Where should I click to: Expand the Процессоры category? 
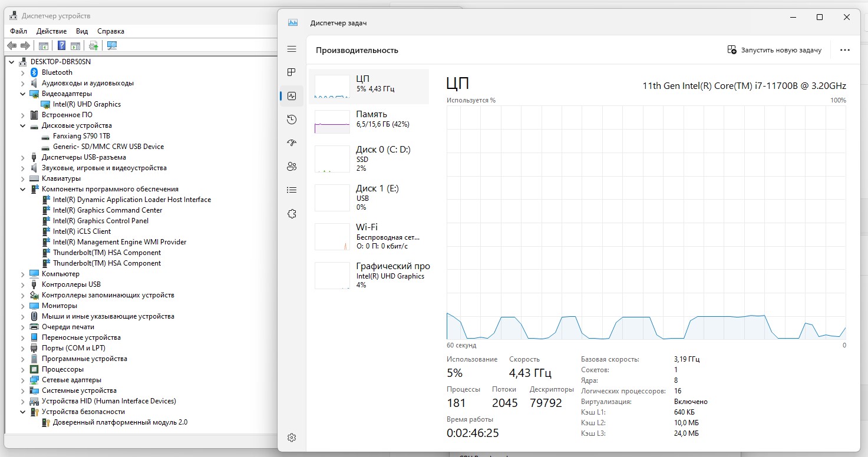22,369
